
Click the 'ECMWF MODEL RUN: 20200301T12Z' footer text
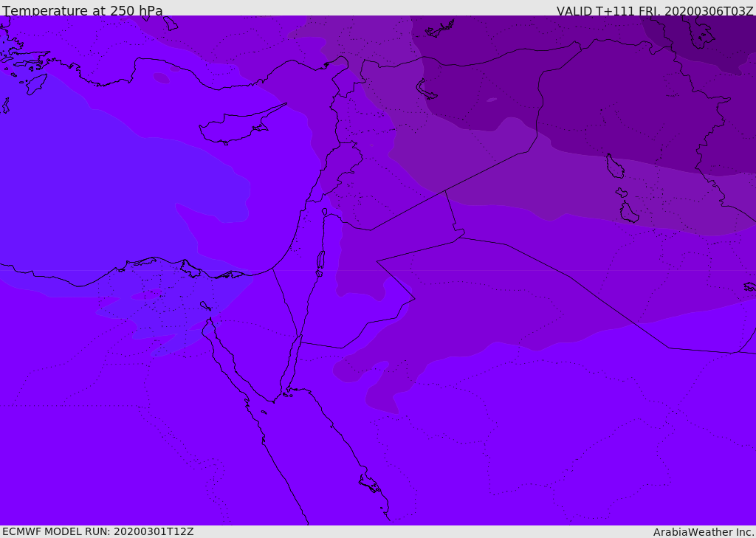[98, 531]
